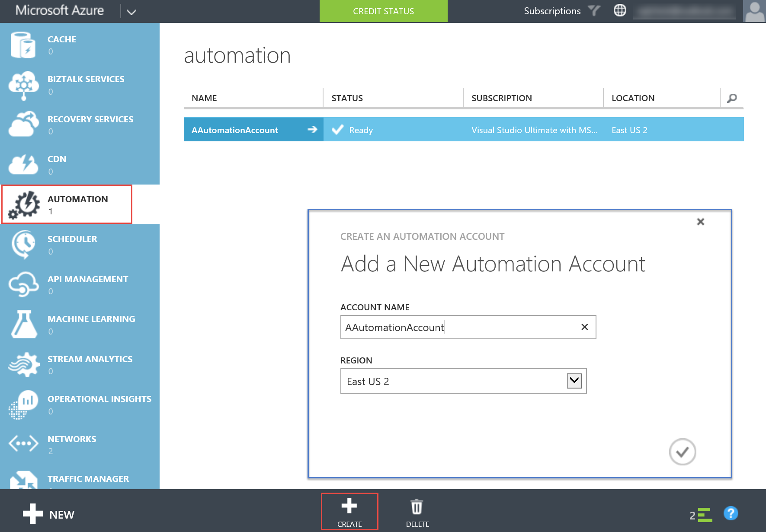Open the BizTalk Services icon
Screen dimensions: 766x532
24,85
